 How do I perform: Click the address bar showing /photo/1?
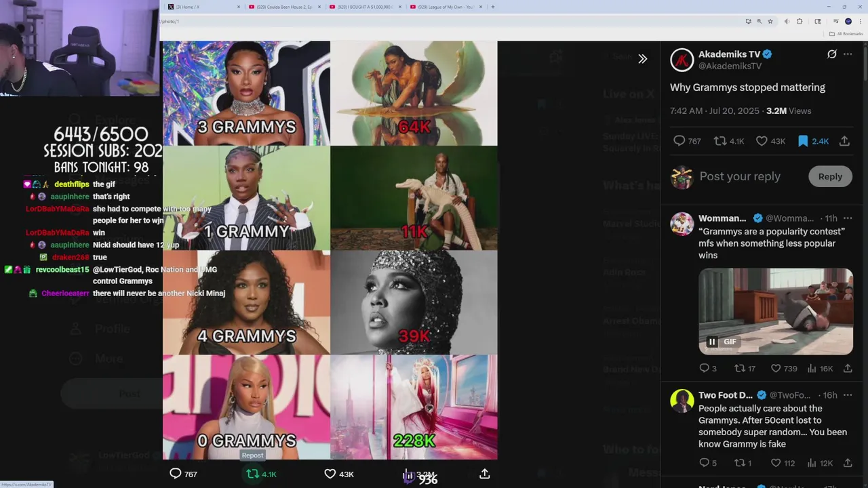pos(448,21)
